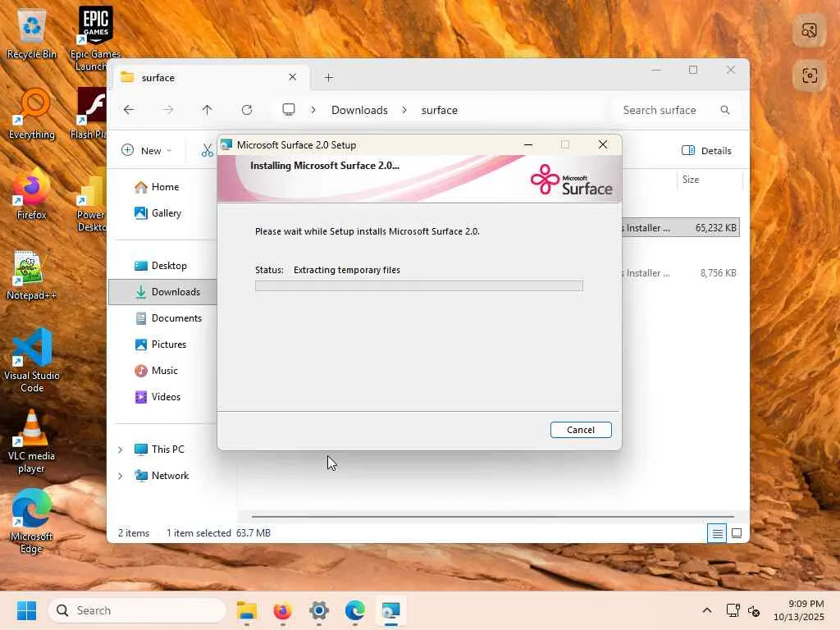Switch to details list view in Explorer
The height and width of the screenshot is (630, 840).
[x=717, y=533]
